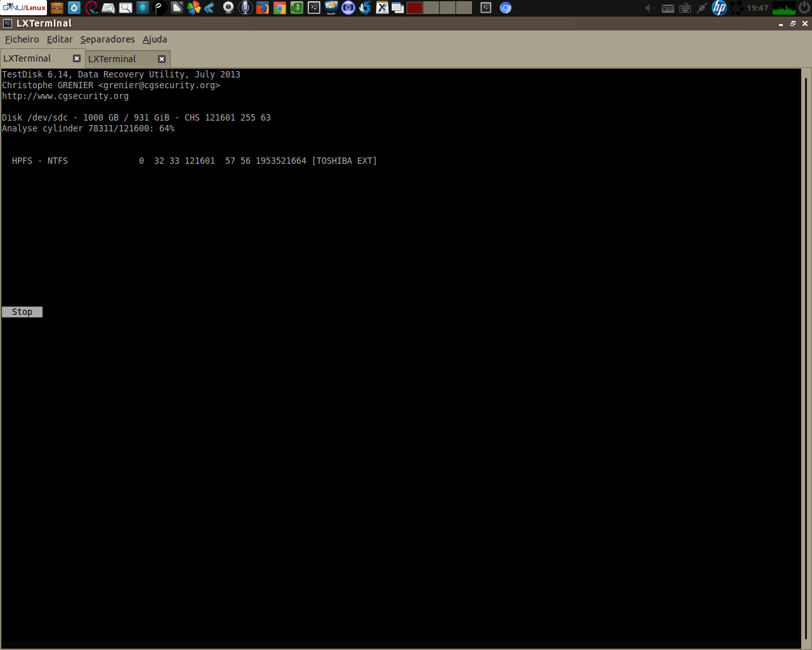Open the colorful pinwheel launcher

[194, 8]
